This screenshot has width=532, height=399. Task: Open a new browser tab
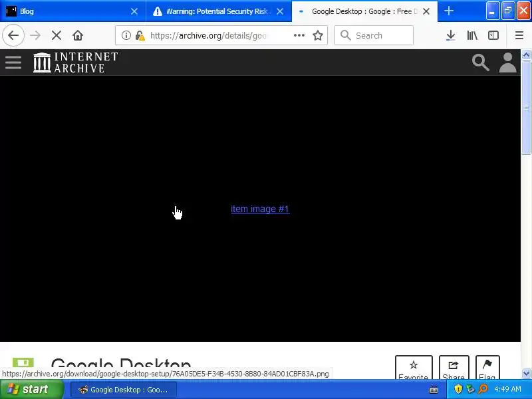(x=449, y=11)
